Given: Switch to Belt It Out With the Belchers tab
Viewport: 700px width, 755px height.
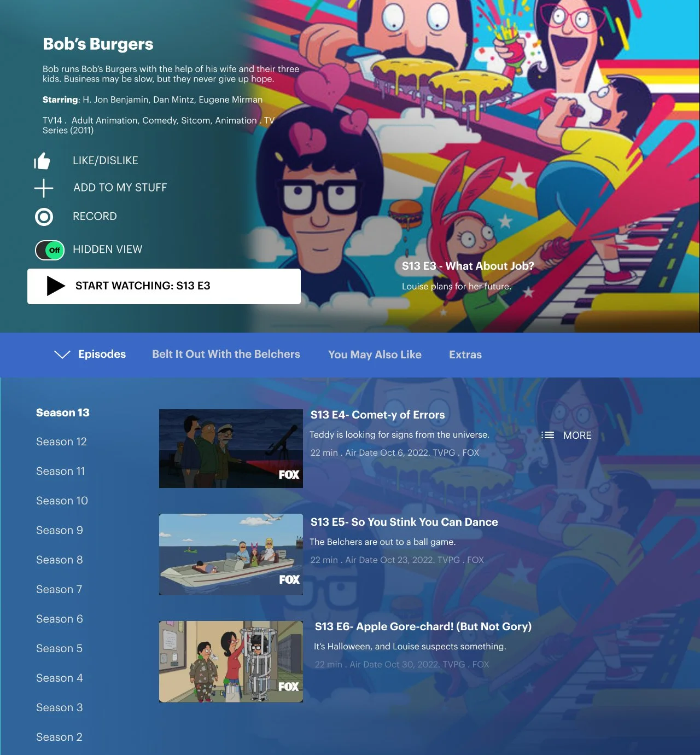Looking at the screenshot, I should (226, 354).
